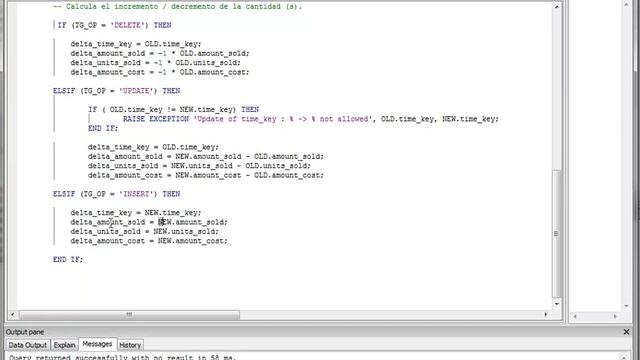The height and width of the screenshot is (360, 640).
Task: Click the line "delta_amount_cost = NEW.amount_cost;"
Action: (149, 241)
